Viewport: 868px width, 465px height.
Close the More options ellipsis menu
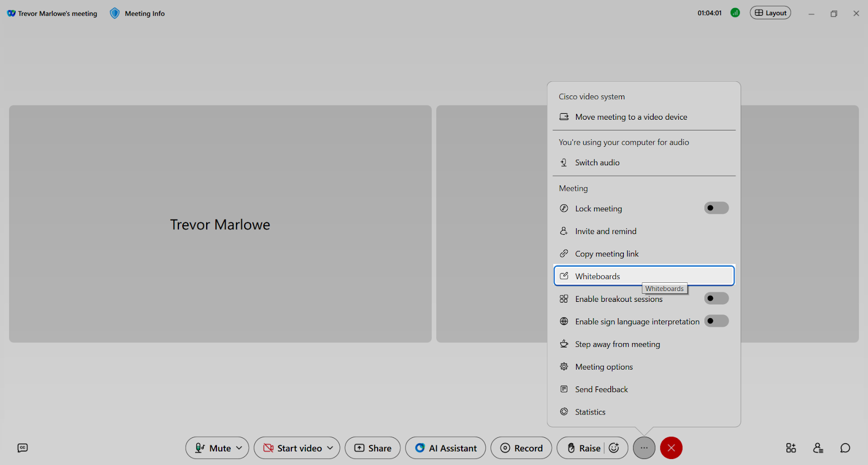pos(644,448)
